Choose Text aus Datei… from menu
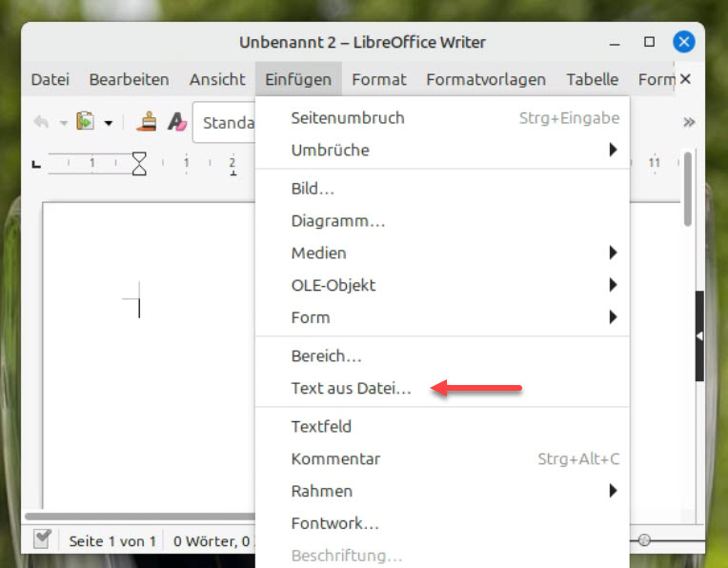 pos(351,388)
